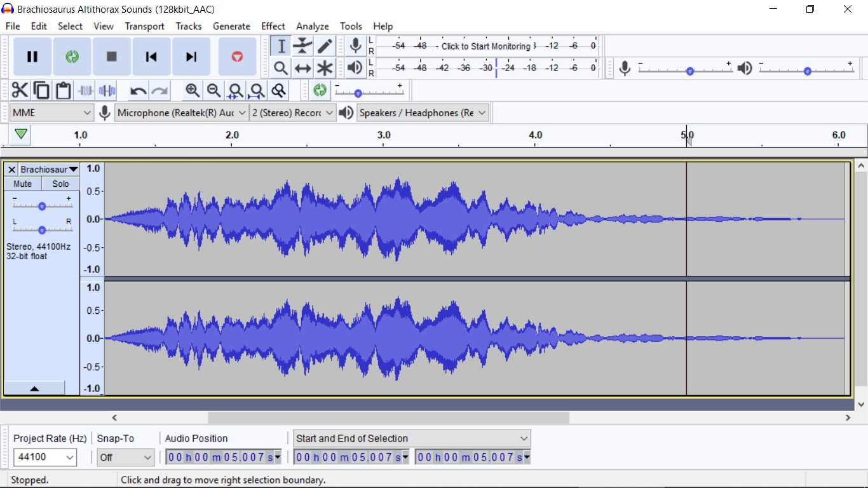Click the horizontal scrollbar thumb
The height and width of the screenshot is (488, 868).
pos(388,417)
